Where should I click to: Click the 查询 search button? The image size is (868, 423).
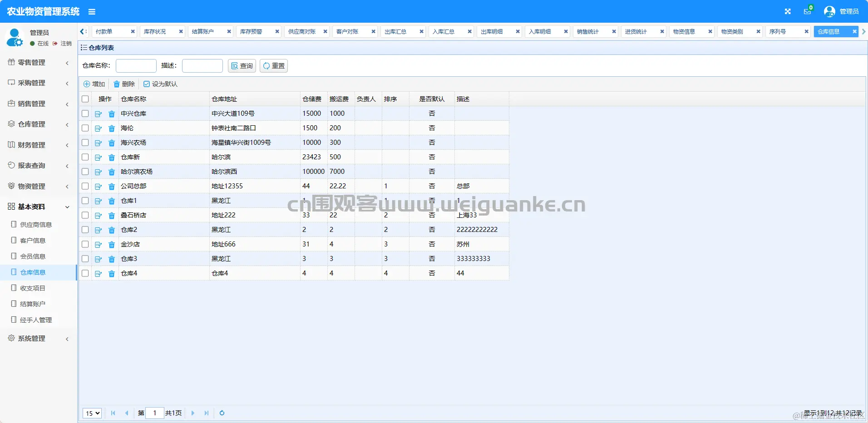click(x=242, y=66)
